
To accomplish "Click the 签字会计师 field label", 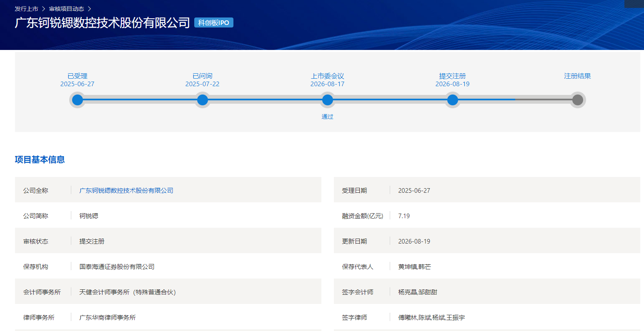I will 358,292.
